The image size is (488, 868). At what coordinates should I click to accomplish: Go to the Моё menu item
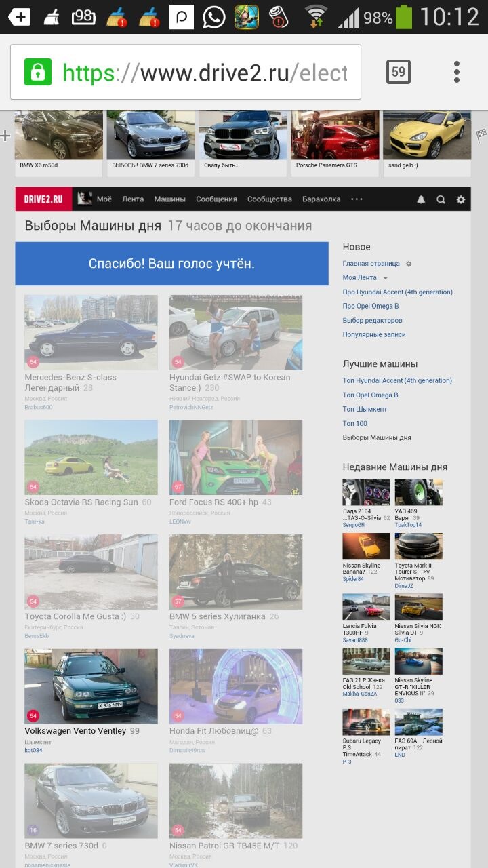(x=104, y=199)
